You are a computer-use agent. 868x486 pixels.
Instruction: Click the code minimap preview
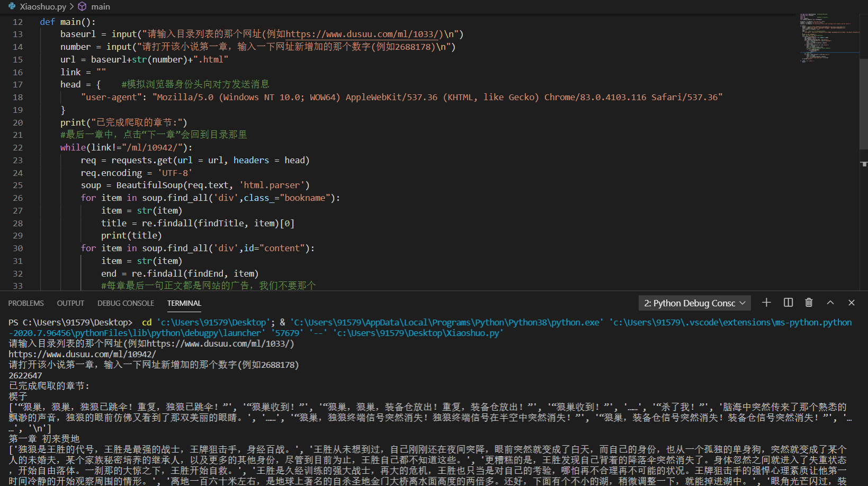(829, 38)
